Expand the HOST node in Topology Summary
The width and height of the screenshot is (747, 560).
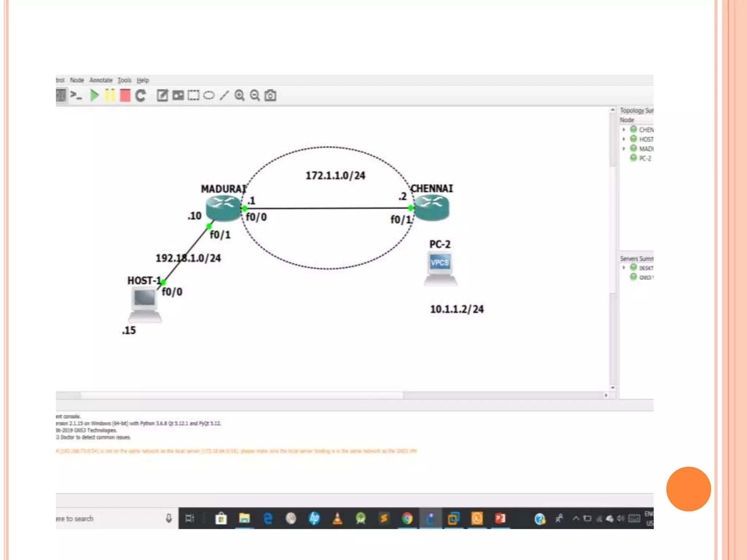tap(624, 139)
